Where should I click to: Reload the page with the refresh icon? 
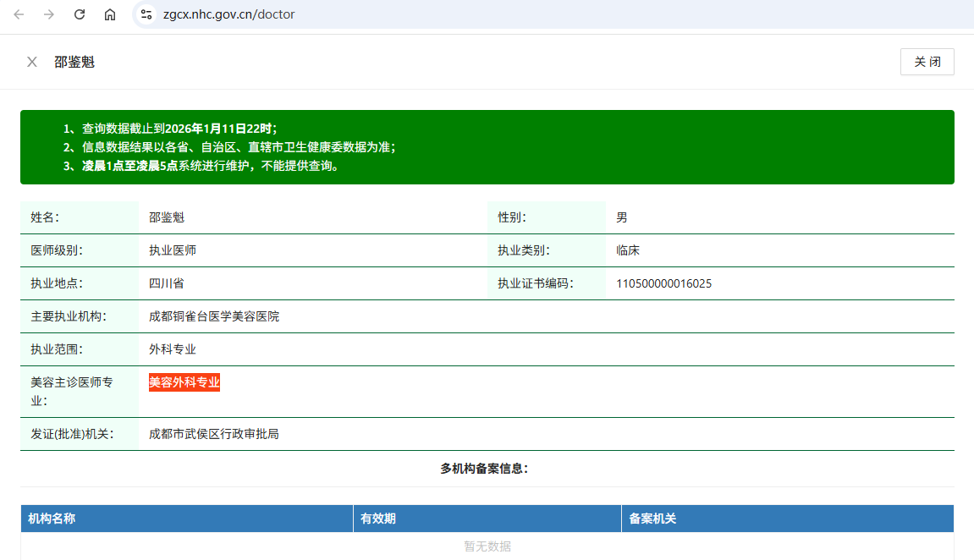point(80,14)
